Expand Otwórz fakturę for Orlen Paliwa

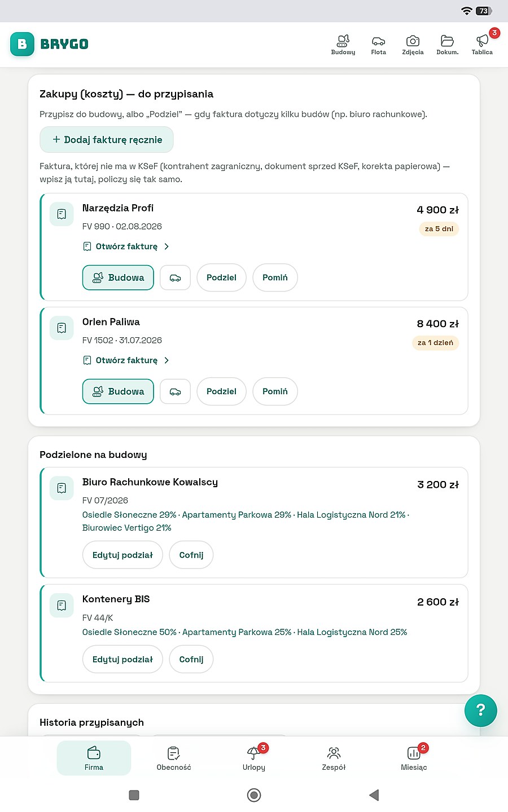point(126,360)
